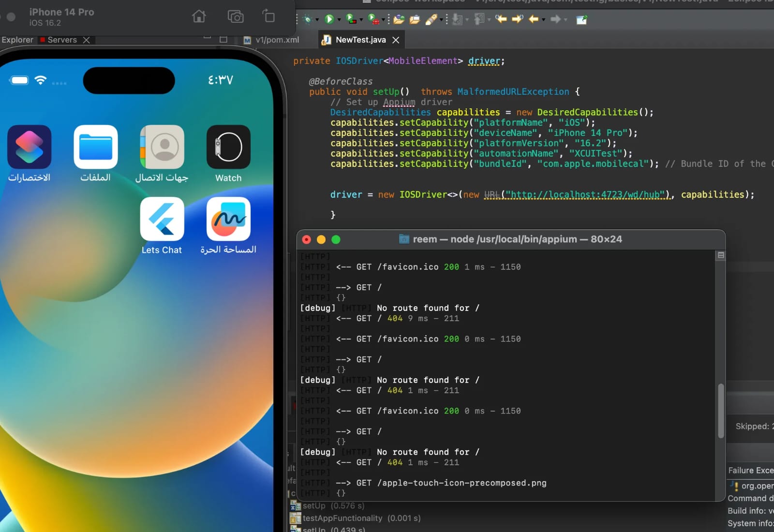Viewport: 774px width, 532px height.
Task: Click the terminal window scrollbar thumb
Action: (721, 411)
